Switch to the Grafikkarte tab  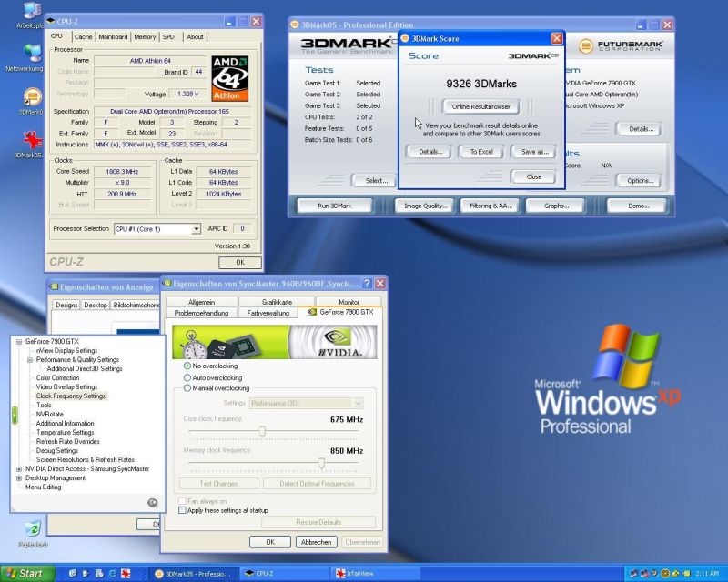pyautogui.click(x=278, y=302)
